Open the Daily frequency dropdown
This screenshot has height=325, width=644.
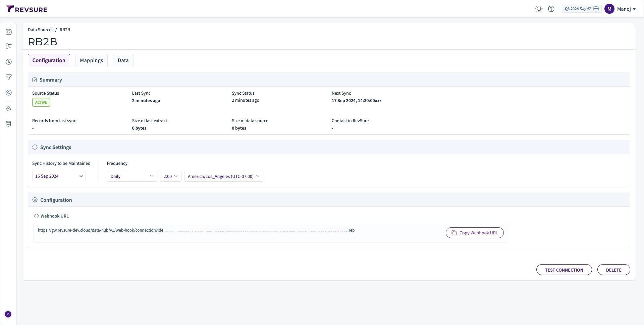[x=132, y=176]
